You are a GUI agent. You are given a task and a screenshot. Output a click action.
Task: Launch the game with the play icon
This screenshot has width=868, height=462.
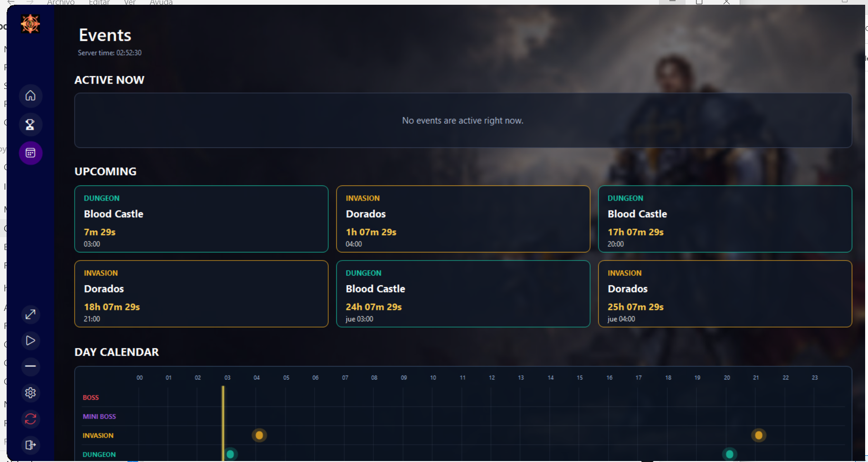(x=30, y=340)
